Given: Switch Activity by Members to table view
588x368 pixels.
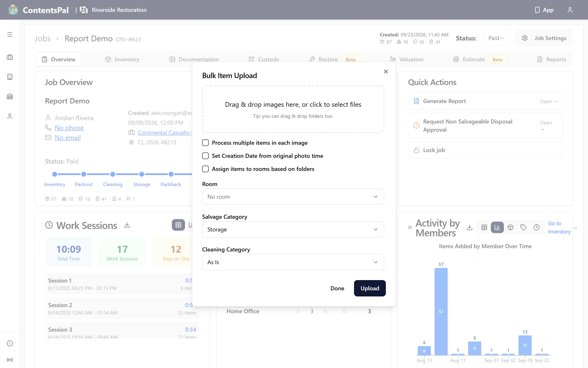Looking at the screenshot, I should tap(484, 227).
